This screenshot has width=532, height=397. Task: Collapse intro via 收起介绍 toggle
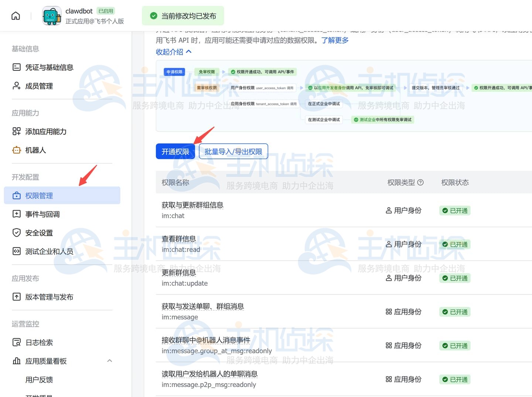[174, 52]
